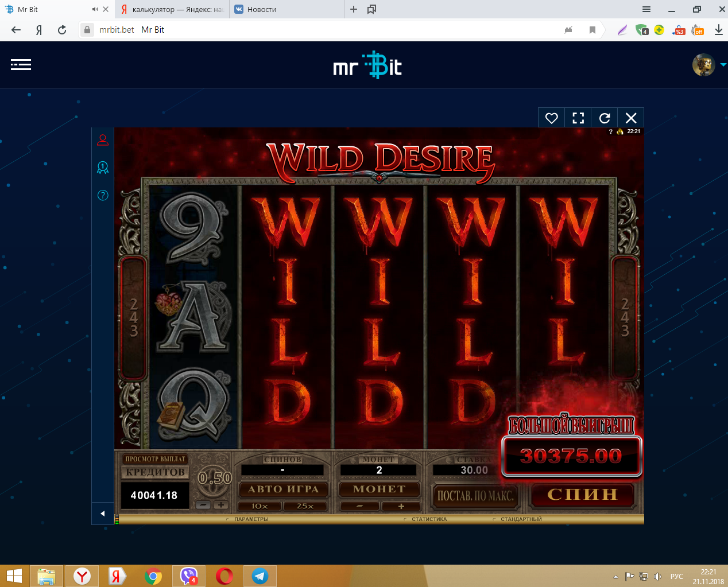Open the volume control in tray
The height and width of the screenshot is (587, 728).
point(658,577)
